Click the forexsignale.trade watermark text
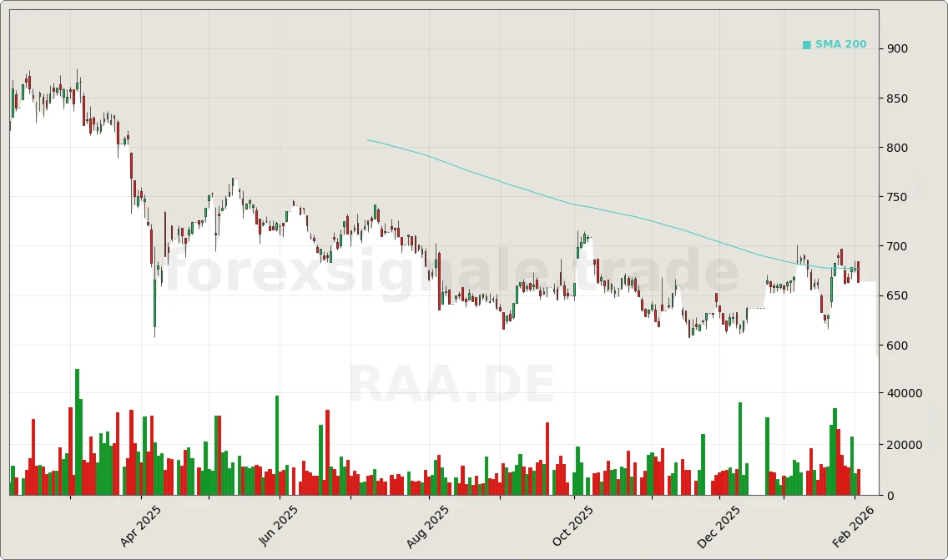 [451, 270]
